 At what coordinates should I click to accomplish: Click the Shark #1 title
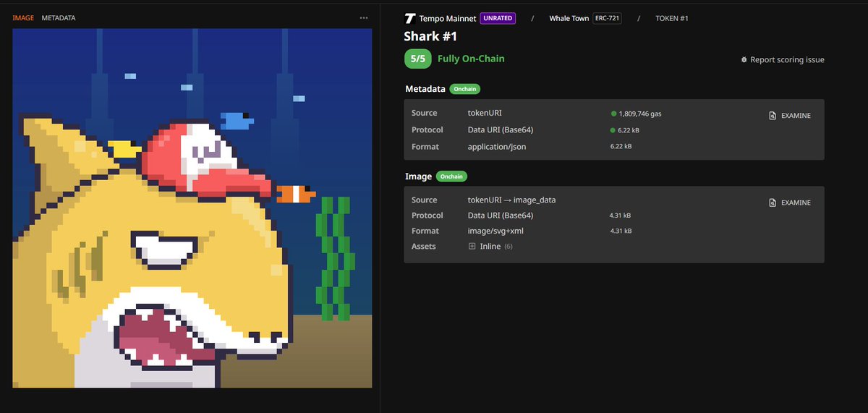[430, 36]
